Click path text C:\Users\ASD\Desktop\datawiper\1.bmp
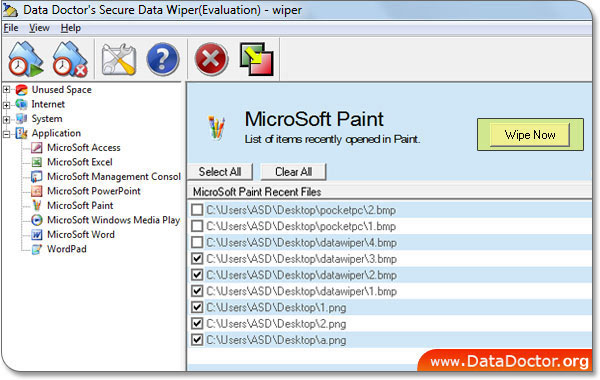Image resolution: width=600 pixels, height=380 pixels. click(302, 291)
